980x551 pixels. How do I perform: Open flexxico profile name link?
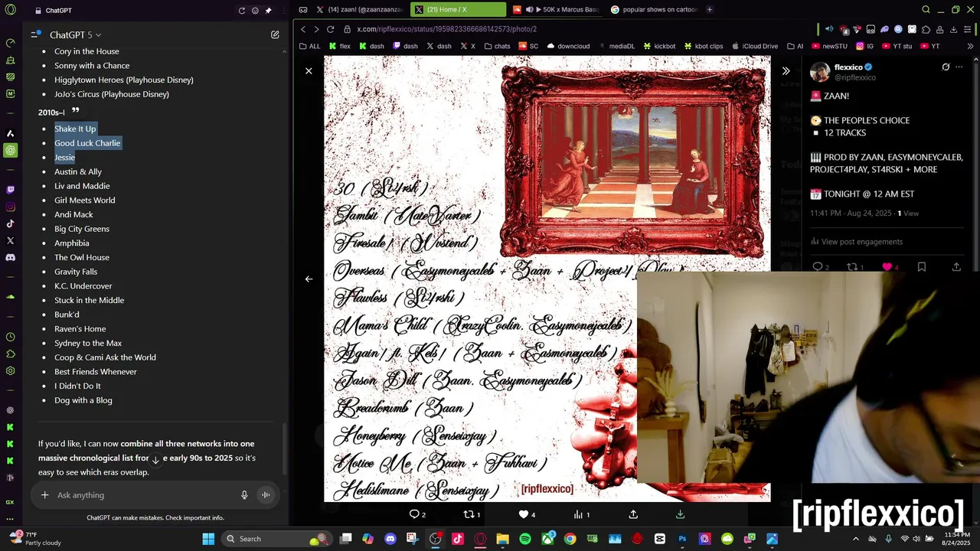(848, 67)
